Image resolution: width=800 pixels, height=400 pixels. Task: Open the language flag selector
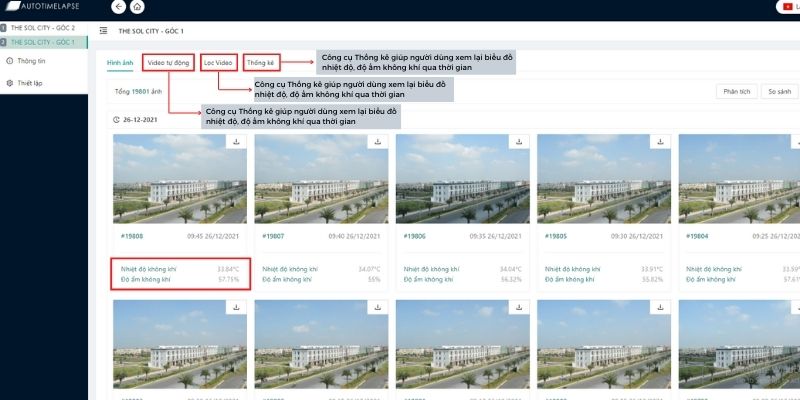pyautogui.click(x=788, y=7)
